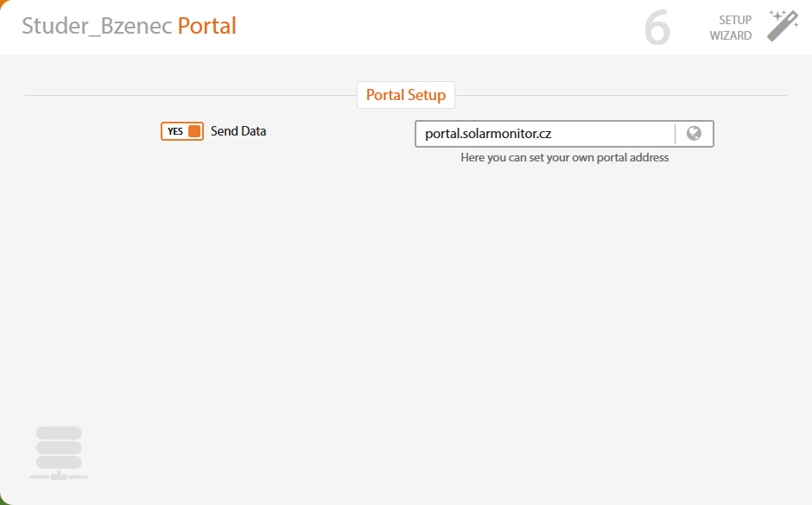
Task: Click the WIZARD word in header
Action: click(731, 35)
